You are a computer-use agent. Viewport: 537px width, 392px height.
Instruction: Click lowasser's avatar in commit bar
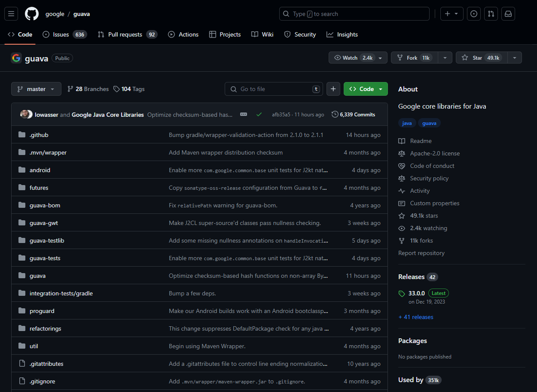coord(24,114)
